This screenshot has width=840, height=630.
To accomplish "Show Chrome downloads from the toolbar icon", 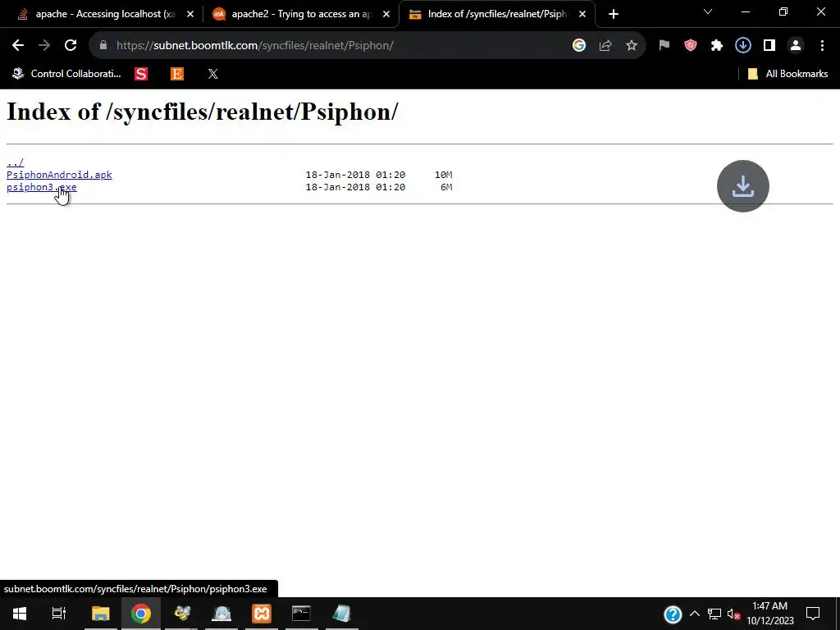I will coord(743,46).
